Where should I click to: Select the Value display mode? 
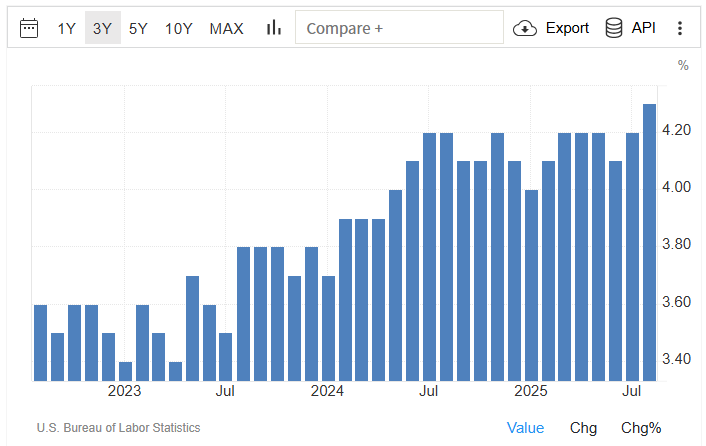[x=525, y=428]
